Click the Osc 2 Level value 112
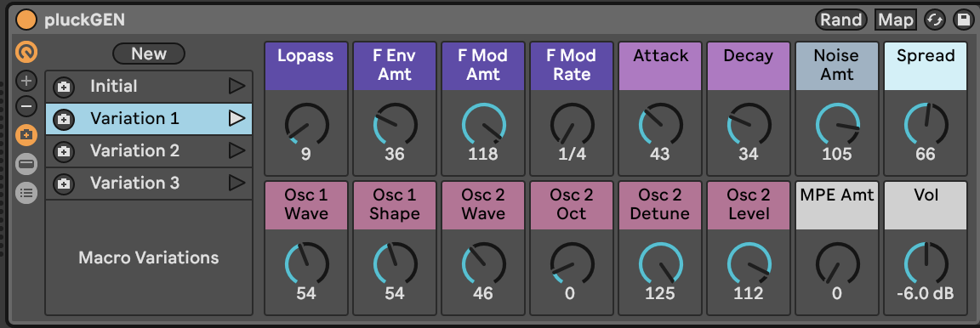Viewport: 980px width, 328px height. tap(749, 293)
